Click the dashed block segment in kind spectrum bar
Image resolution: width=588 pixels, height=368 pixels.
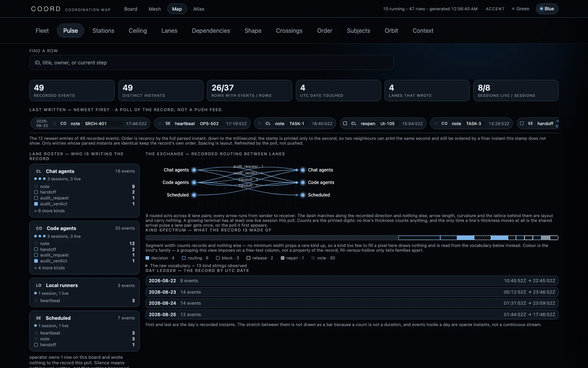coord(483,238)
